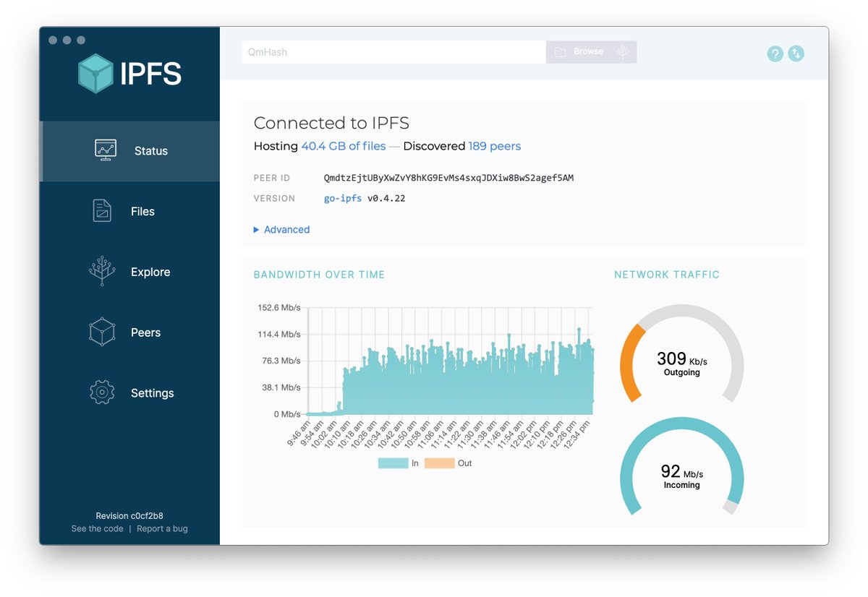Open the Peers tab

[130, 333]
